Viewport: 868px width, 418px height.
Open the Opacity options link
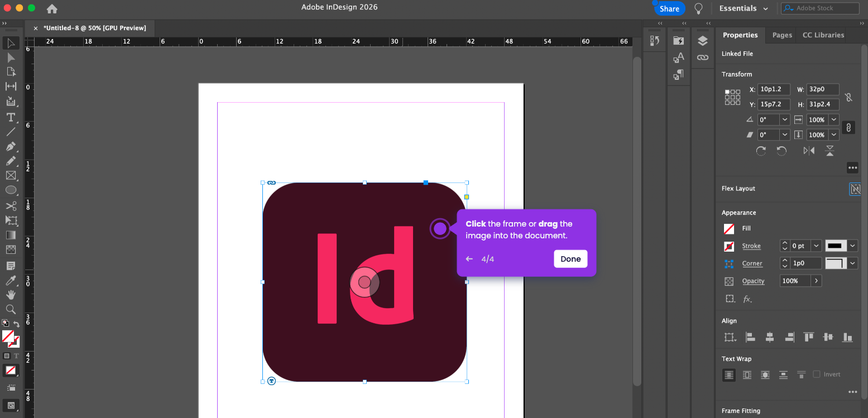click(x=753, y=281)
